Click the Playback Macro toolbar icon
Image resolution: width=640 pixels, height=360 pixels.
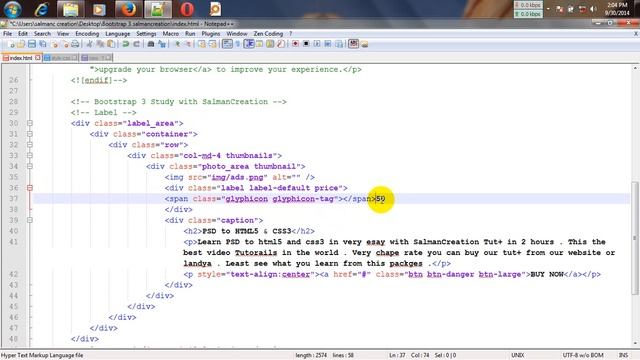(317, 44)
